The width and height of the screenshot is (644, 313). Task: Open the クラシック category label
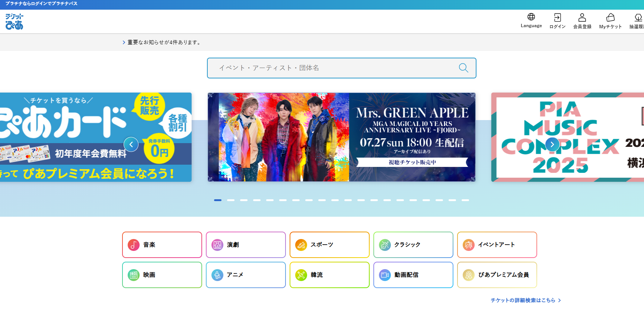[407, 245]
